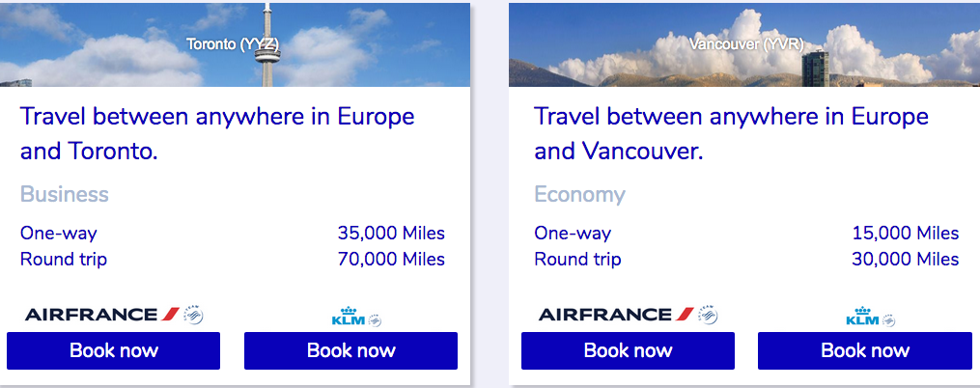Click SkyTeam emblem beside Toronto Air France logo
The width and height of the screenshot is (980, 388).
(x=194, y=314)
